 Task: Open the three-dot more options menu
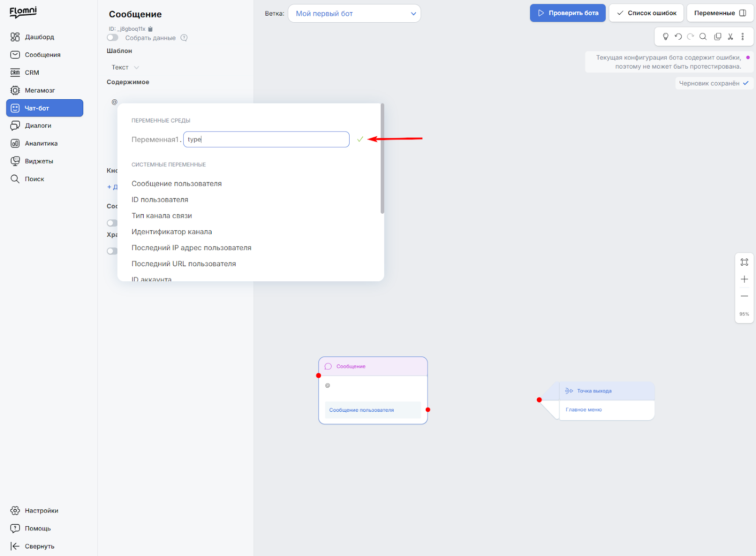point(743,36)
